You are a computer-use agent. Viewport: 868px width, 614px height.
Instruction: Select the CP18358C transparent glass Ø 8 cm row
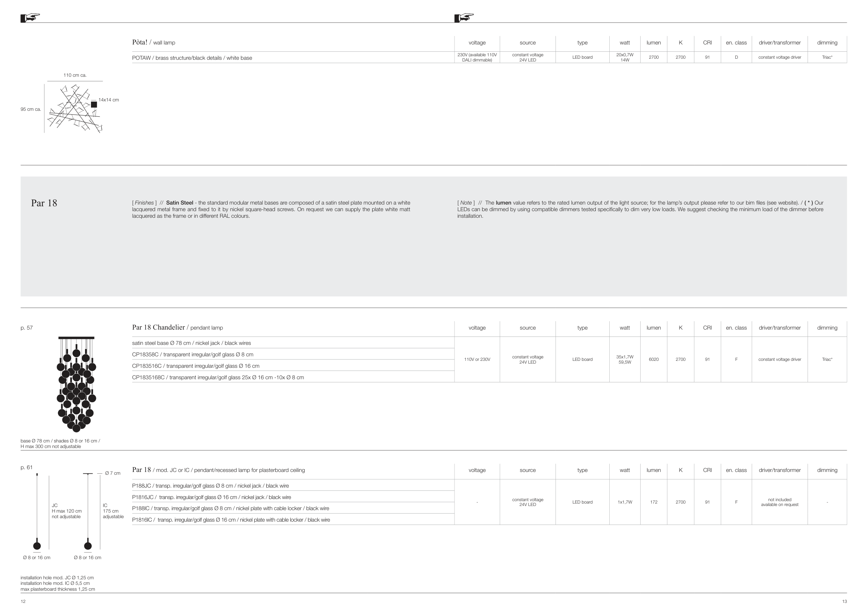click(192, 355)
